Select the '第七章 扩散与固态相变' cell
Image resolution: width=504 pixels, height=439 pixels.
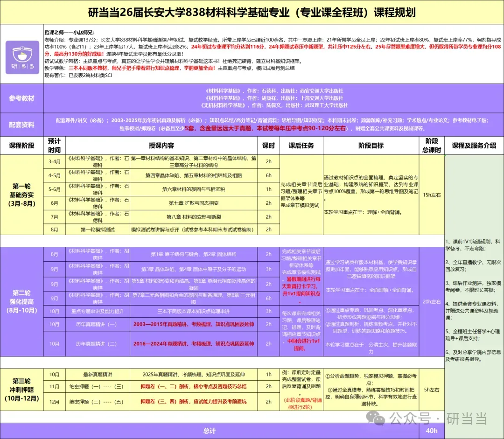(x=194, y=203)
